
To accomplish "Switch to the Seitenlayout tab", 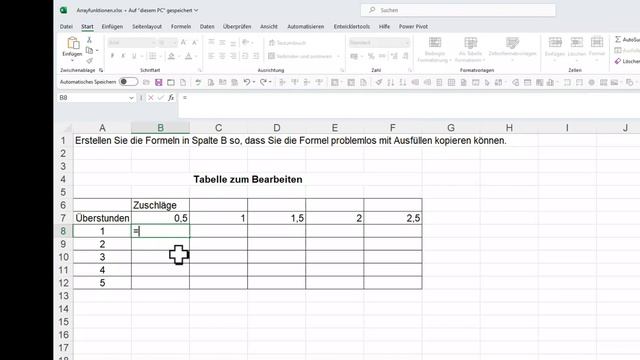I will coord(147,27).
